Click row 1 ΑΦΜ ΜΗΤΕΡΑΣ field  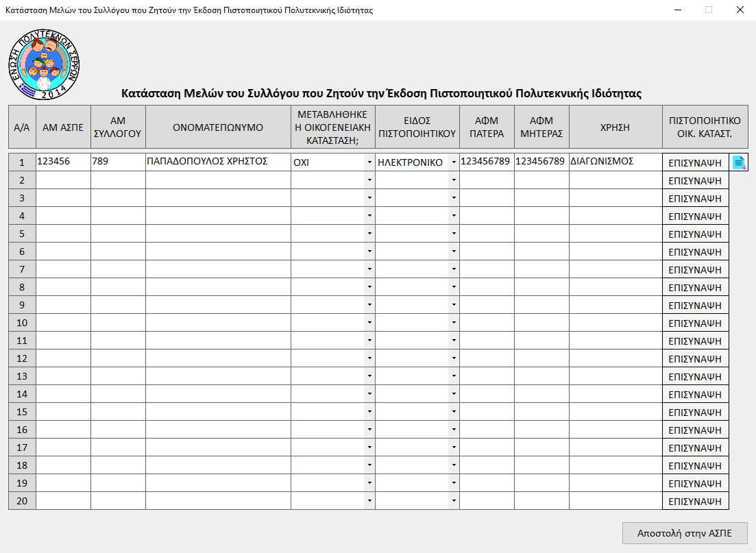[x=541, y=162]
